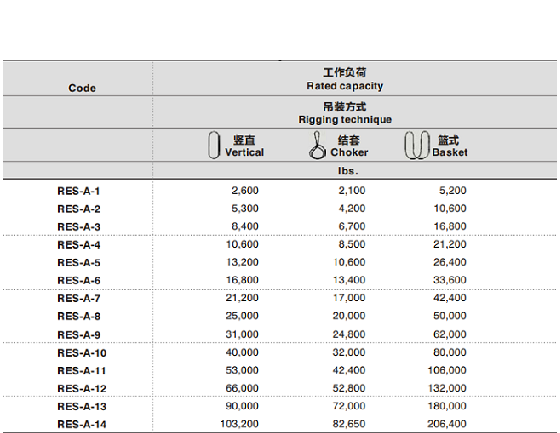Click vertical value 10,600 for RES-A-4
This screenshot has height=433, width=560.
point(242,244)
